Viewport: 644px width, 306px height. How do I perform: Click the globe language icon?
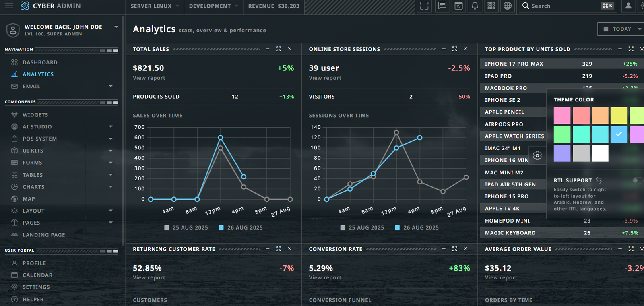click(x=508, y=6)
